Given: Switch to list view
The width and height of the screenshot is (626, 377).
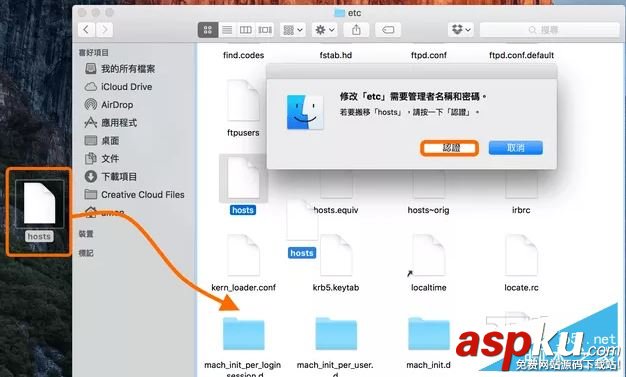Looking at the screenshot, I should pos(227,30).
